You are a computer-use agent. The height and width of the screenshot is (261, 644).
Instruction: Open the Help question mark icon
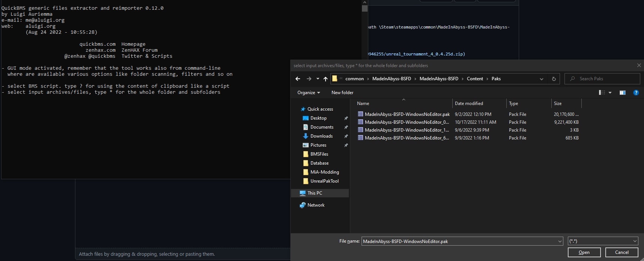(636, 93)
